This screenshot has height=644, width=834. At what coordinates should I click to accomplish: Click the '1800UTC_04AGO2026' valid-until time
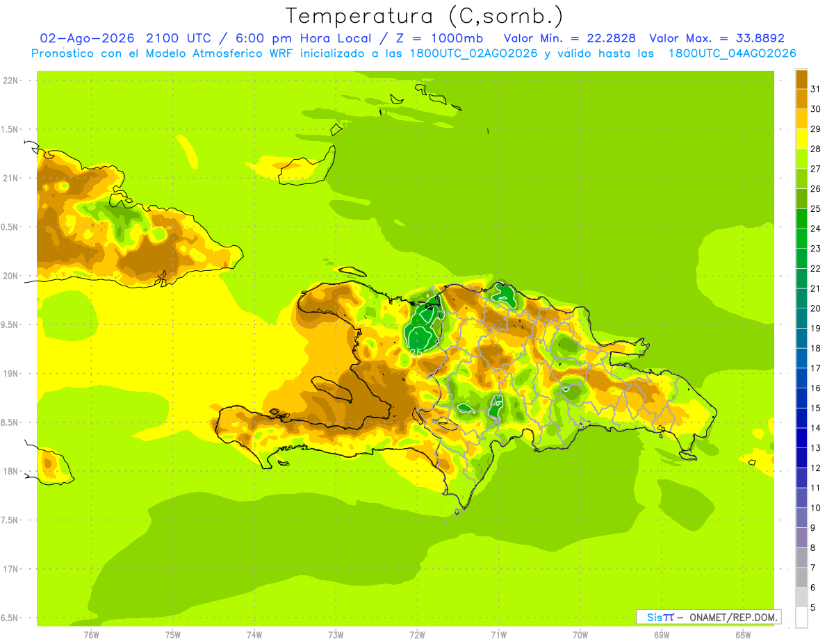click(733, 53)
